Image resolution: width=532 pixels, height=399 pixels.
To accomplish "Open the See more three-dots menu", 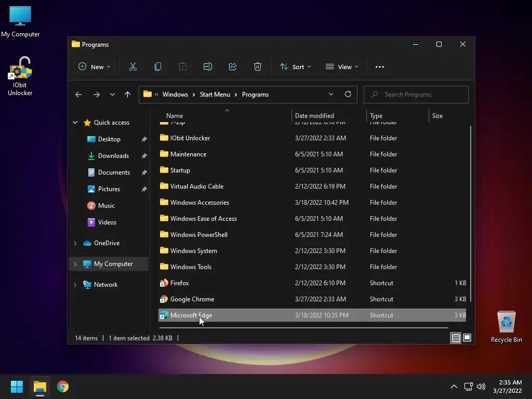I will pos(380,67).
